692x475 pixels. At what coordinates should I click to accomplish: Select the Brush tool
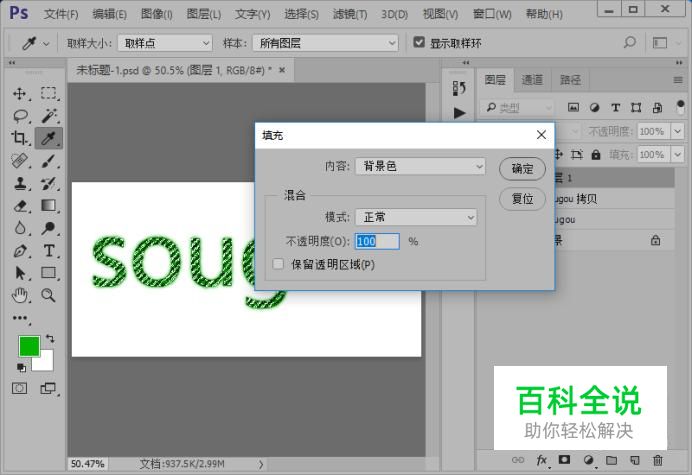[x=49, y=161]
